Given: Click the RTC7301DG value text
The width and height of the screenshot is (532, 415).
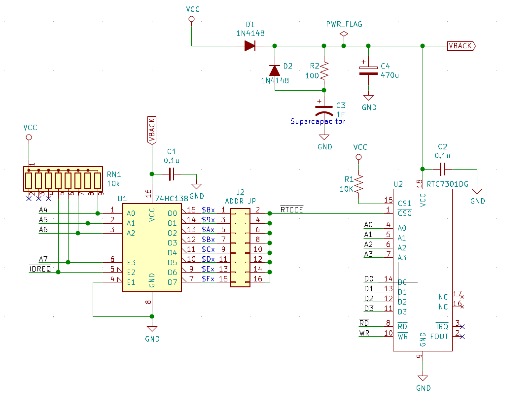Looking at the screenshot, I should (448, 184).
